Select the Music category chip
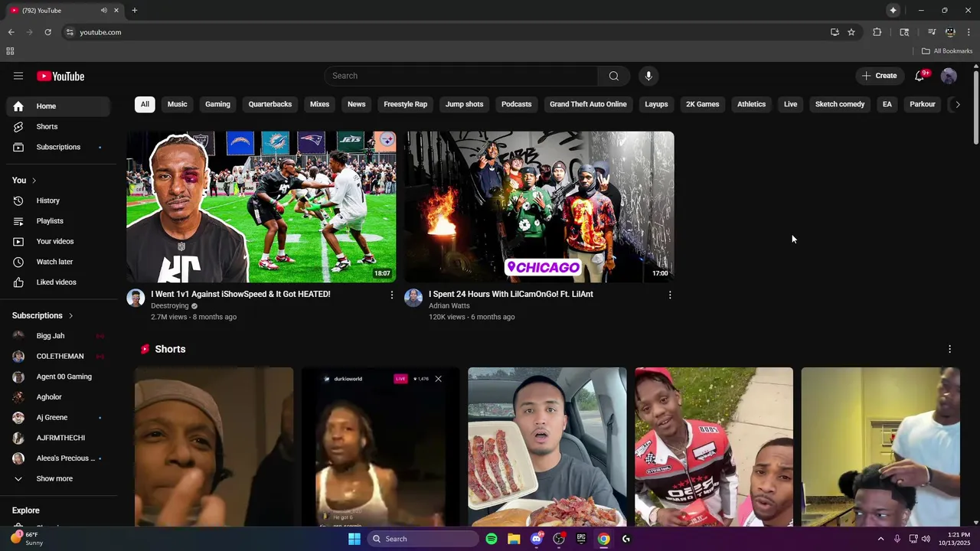This screenshot has width=980, height=551. point(178,104)
